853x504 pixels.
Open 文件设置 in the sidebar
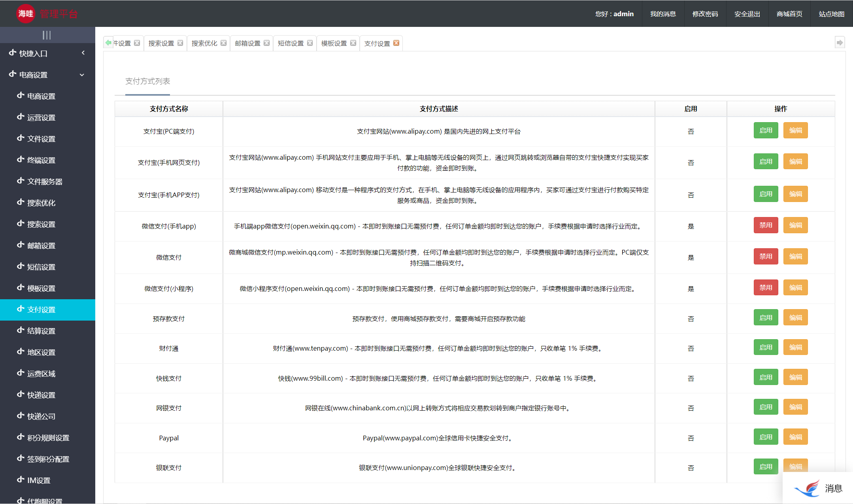point(47,139)
